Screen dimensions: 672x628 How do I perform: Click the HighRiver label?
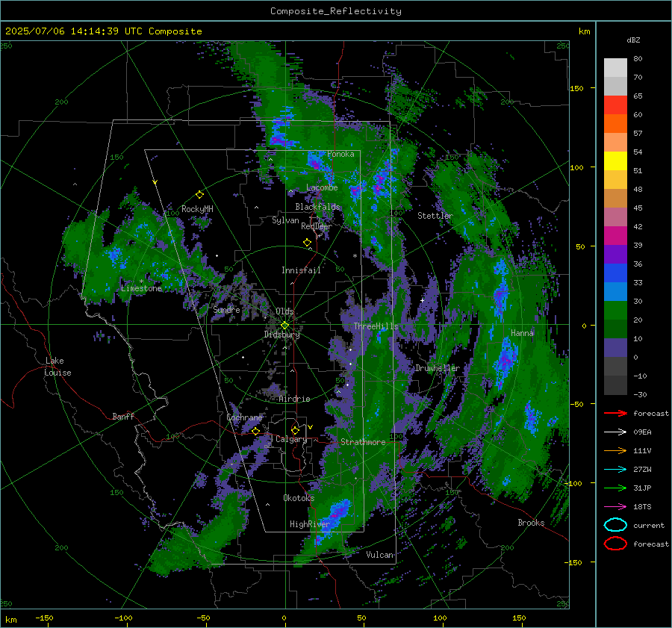pyautogui.click(x=309, y=524)
